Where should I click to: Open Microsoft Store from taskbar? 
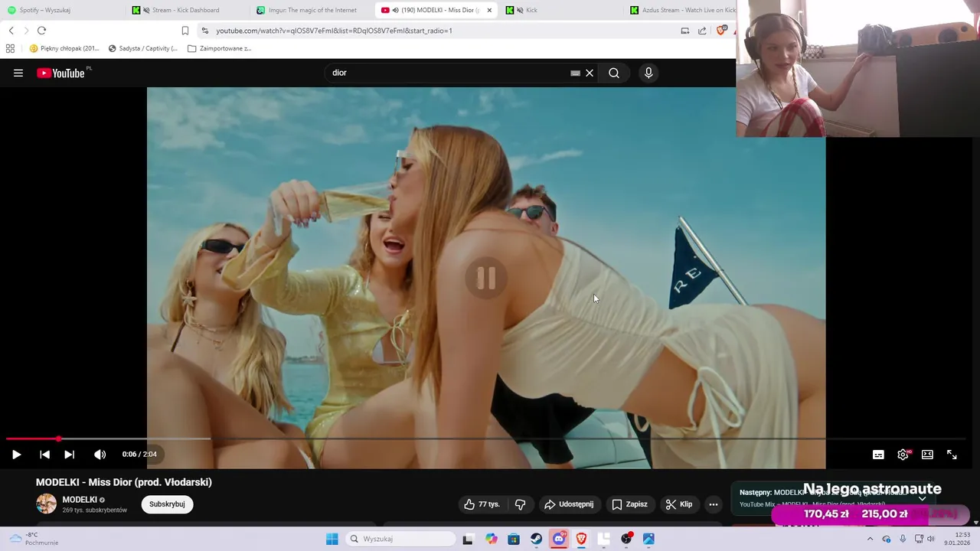(x=514, y=539)
